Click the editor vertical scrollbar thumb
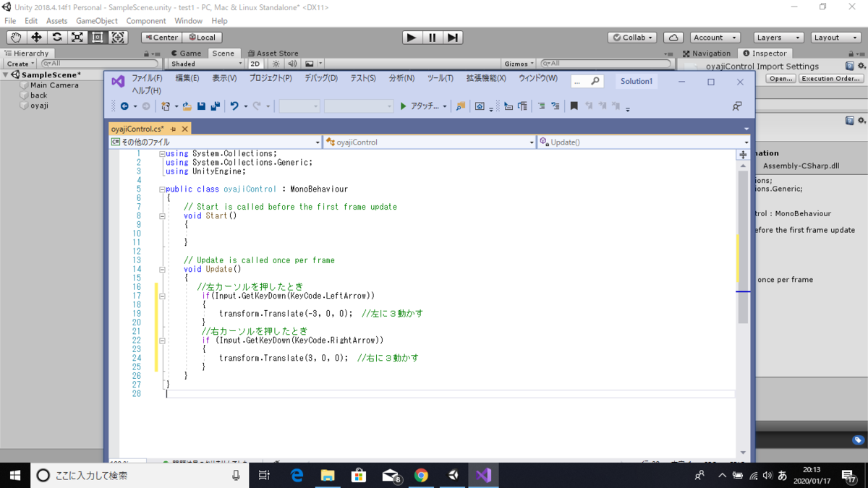Viewport: 868px width, 488px height. click(x=743, y=247)
